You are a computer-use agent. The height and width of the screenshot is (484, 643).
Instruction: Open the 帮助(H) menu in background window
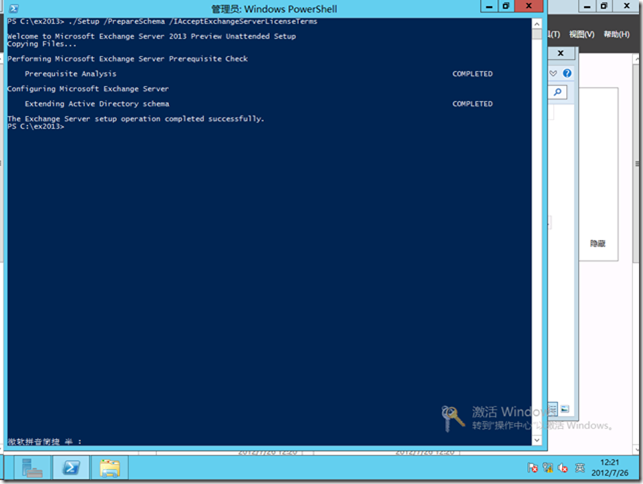click(x=616, y=34)
